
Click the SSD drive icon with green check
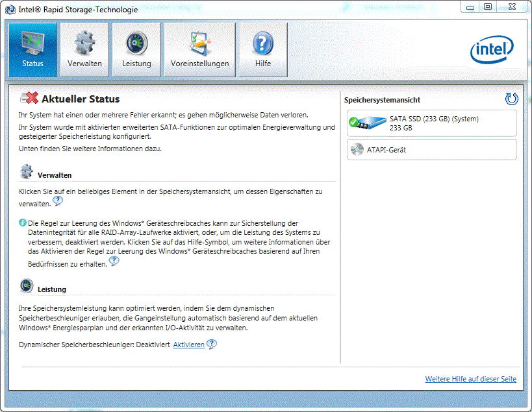coord(368,123)
